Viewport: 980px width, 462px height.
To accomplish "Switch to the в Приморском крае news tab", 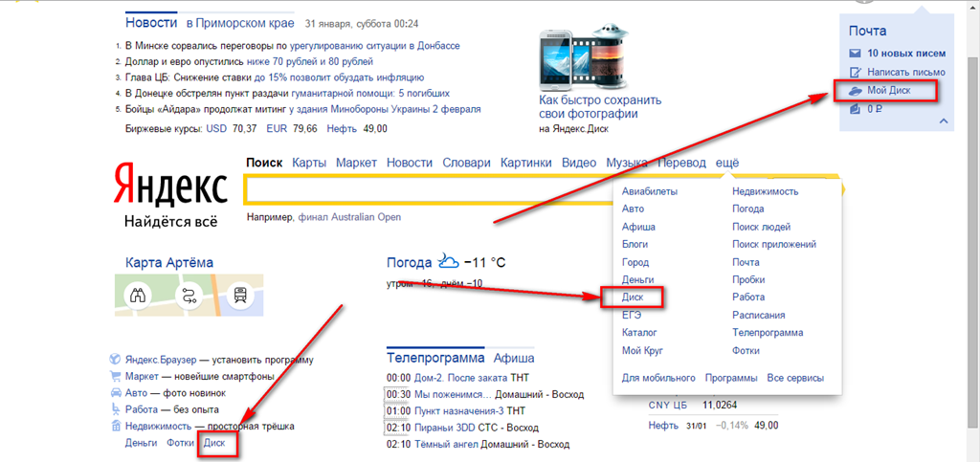I will (240, 24).
